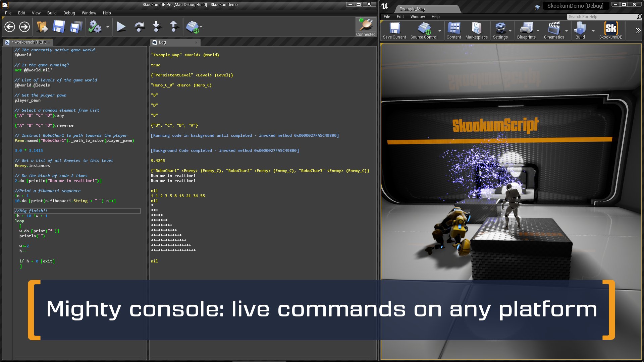The image size is (644, 362).
Task: Switch to the Workbench (REPL) tab
Action: [x=30, y=42]
